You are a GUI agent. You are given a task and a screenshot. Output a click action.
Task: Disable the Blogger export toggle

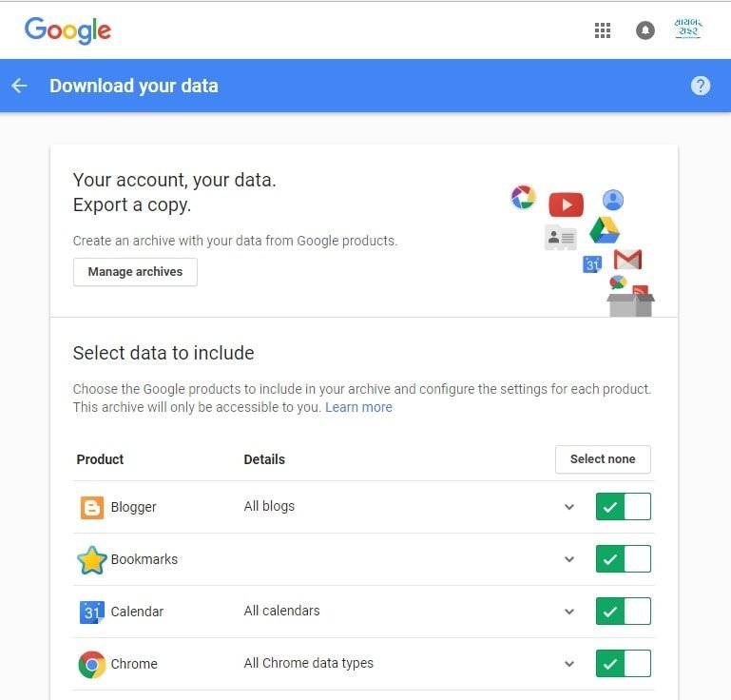[x=623, y=507]
